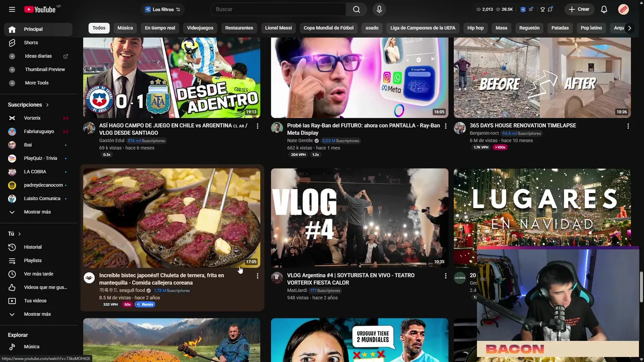This screenshot has width=644, height=362.
Task: Click the magnifier search button
Action: 356,9
